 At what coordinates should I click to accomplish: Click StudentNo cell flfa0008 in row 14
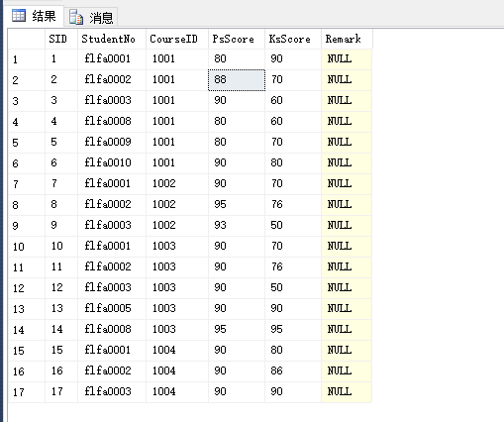click(112, 330)
